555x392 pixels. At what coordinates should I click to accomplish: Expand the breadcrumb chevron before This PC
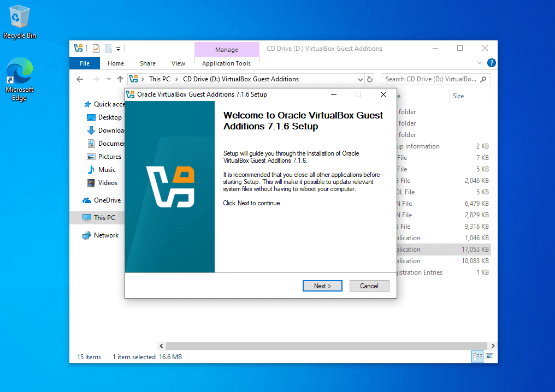point(143,79)
